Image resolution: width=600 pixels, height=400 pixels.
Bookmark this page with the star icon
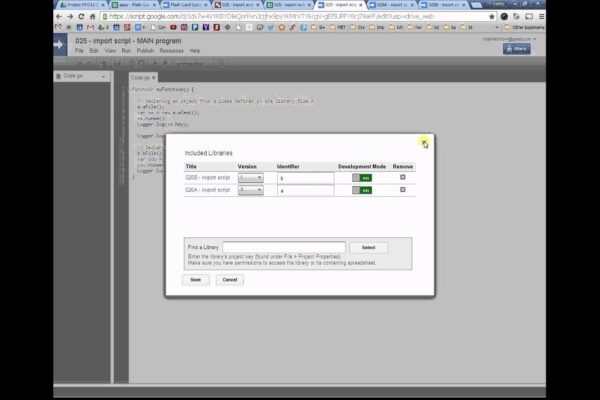click(492, 16)
